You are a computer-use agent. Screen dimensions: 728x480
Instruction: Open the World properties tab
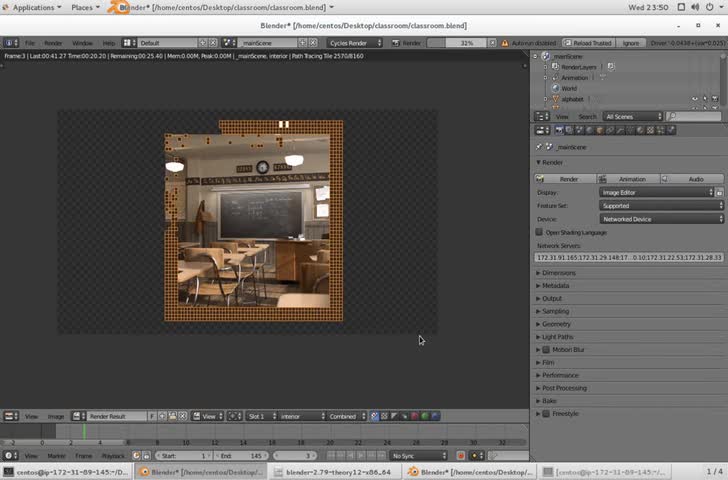point(589,130)
